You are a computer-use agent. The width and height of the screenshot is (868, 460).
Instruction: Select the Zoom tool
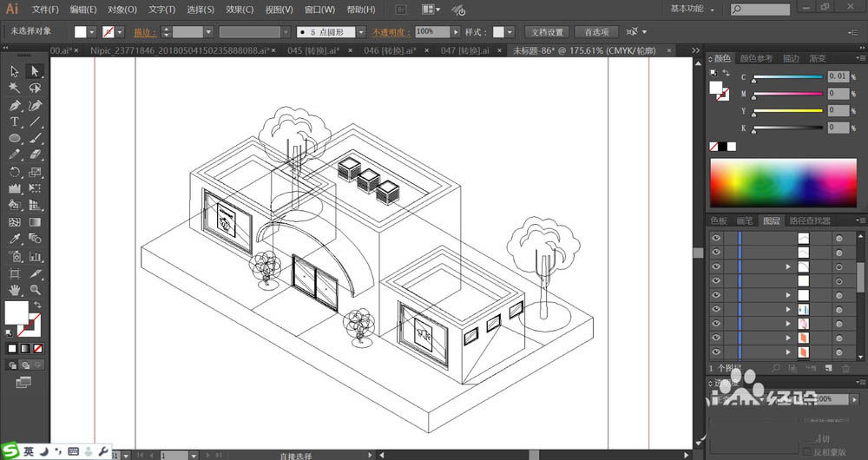coord(35,290)
